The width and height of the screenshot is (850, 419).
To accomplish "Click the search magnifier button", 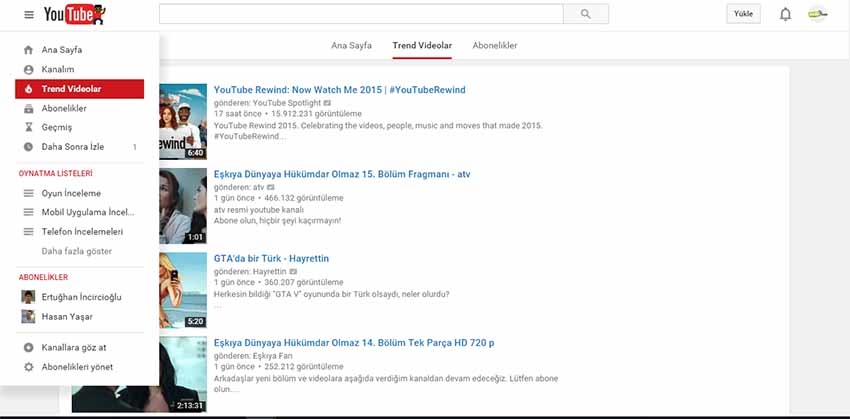I will pyautogui.click(x=585, y=14).
